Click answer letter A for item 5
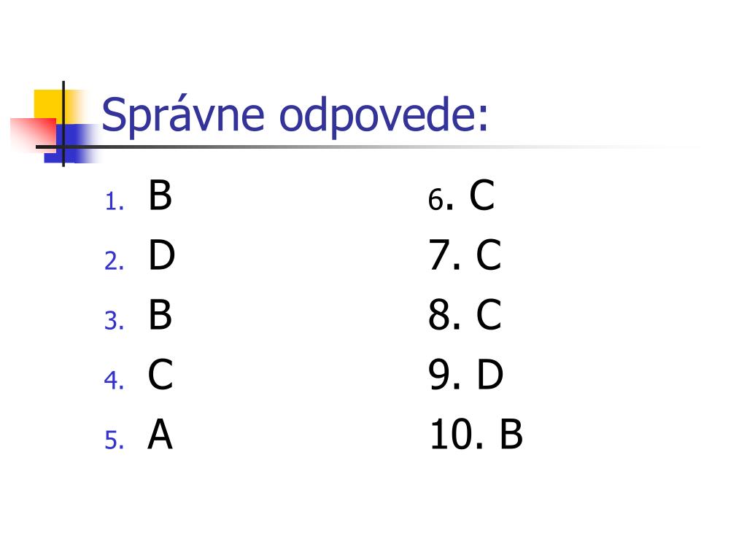 pyautogui.click(x=160, y=434)
